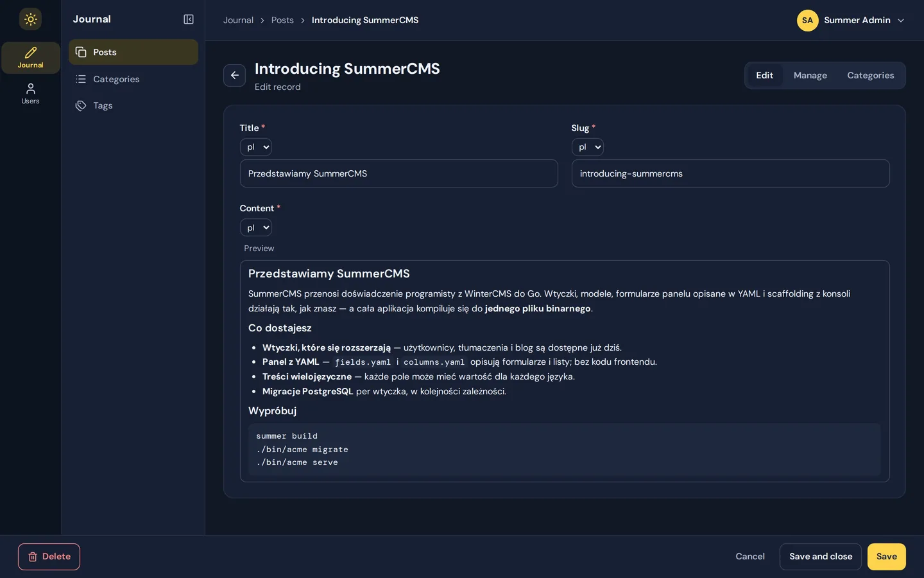Click the 'Wypróbuj' heading
Screen dimensions: 924x578
pos(272,411)
